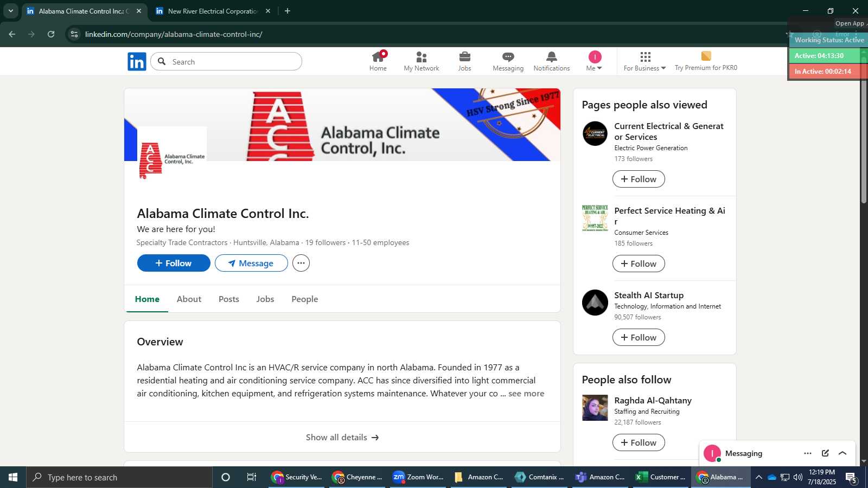The height and width of the screenshot is (488, 868).
Task: Open Raghda Al-Qahtany profile
Action: [653, 400]
